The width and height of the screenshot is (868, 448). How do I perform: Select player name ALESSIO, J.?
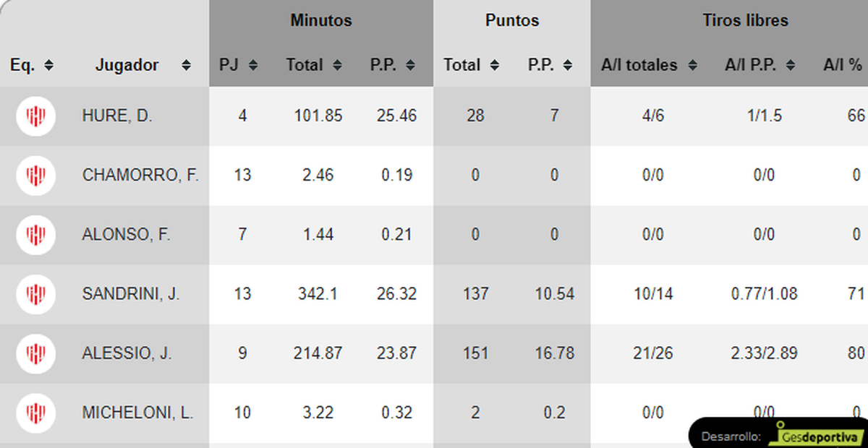pos(127,353)
